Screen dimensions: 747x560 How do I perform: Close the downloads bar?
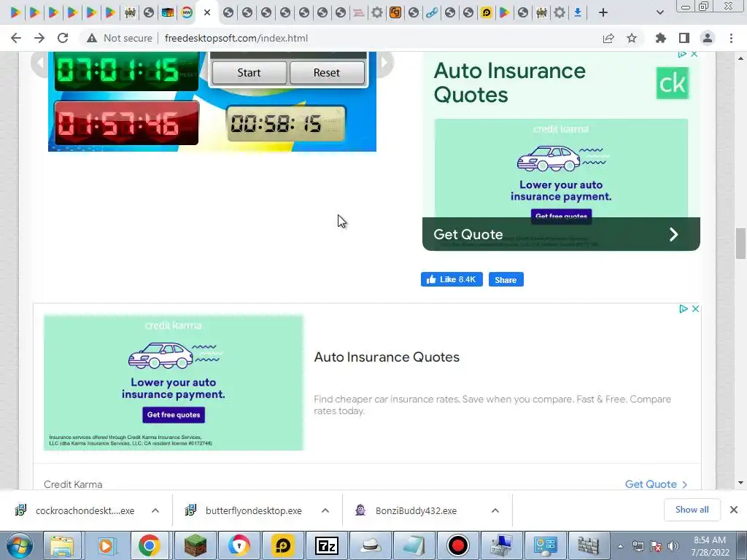click(x=734, y=510)
